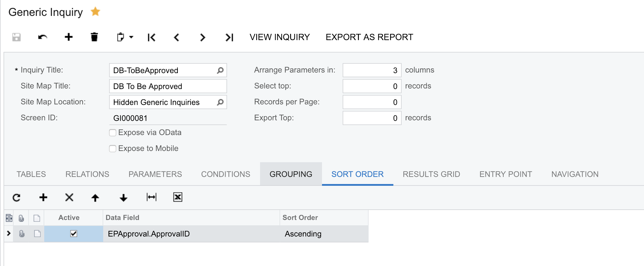Open the Site Map Location lookup

point(220,102)
